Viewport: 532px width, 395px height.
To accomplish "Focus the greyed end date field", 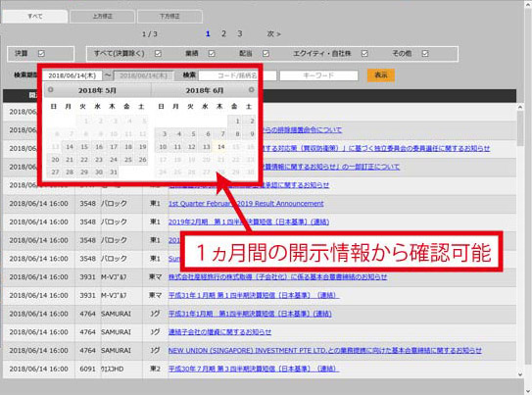I will tap(143, 75).
